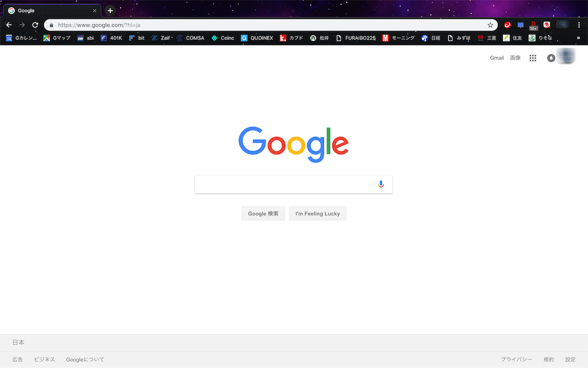Click the Google 検索 button

pos(263,214)
